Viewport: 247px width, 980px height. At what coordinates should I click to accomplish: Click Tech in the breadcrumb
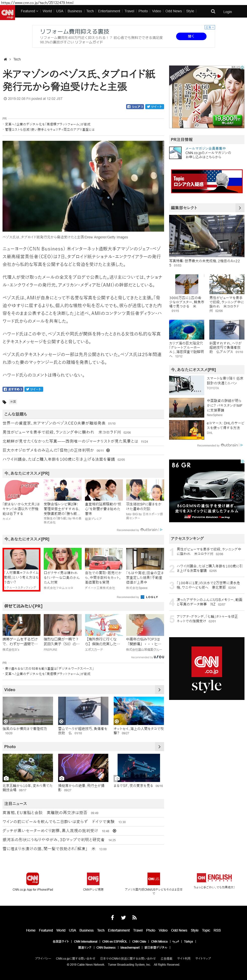(17, 59)
